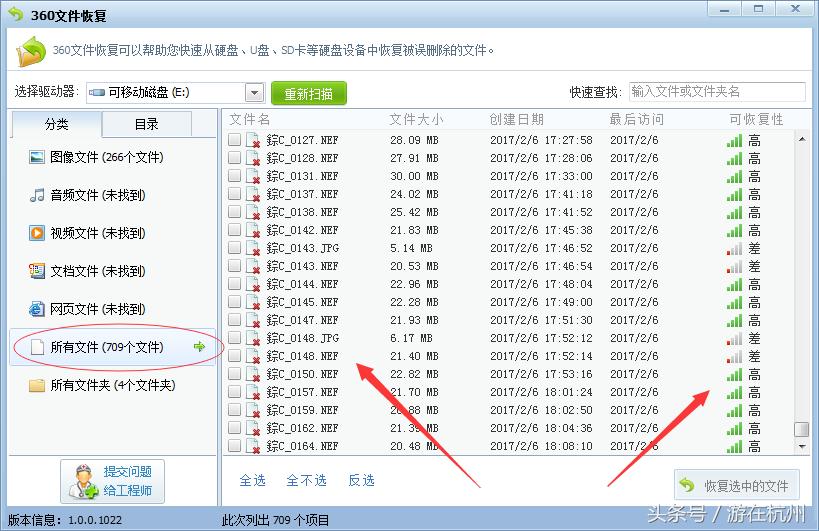
Task: Sort by the 文件名 column header
Action: (x=250, y=120)
